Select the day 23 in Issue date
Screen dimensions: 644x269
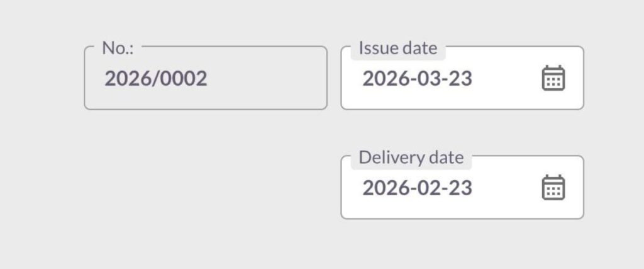tap(460, 79)
